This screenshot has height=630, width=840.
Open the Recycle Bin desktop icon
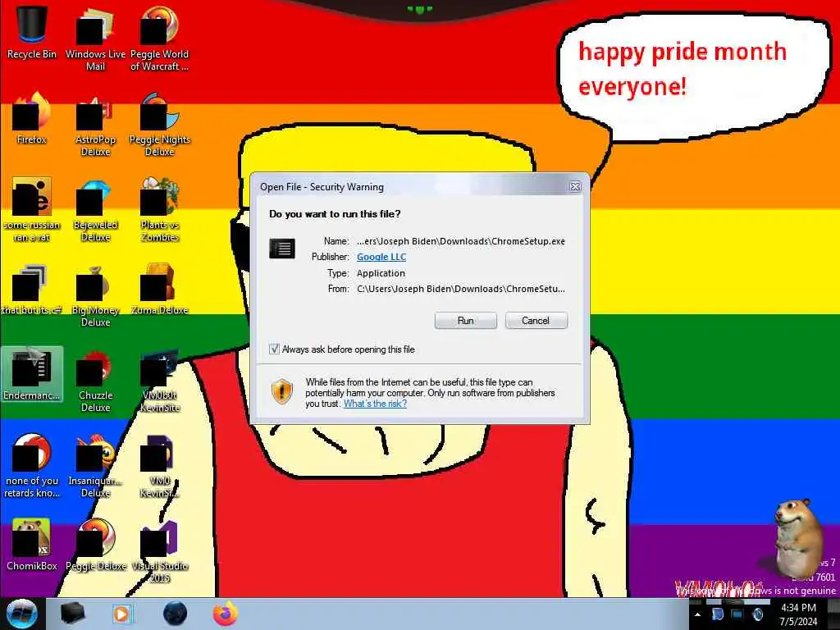32,32
